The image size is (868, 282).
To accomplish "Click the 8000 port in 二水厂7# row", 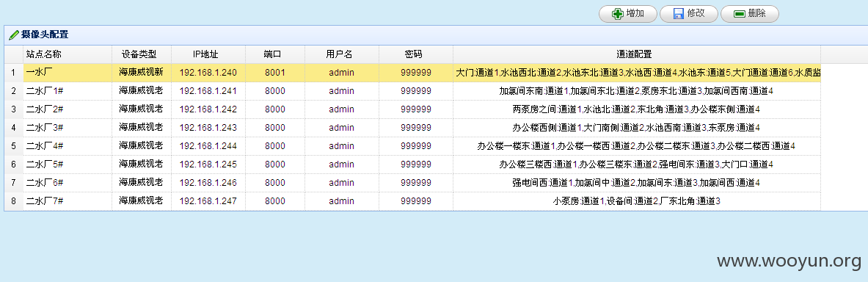I will [x=274, y=200].
